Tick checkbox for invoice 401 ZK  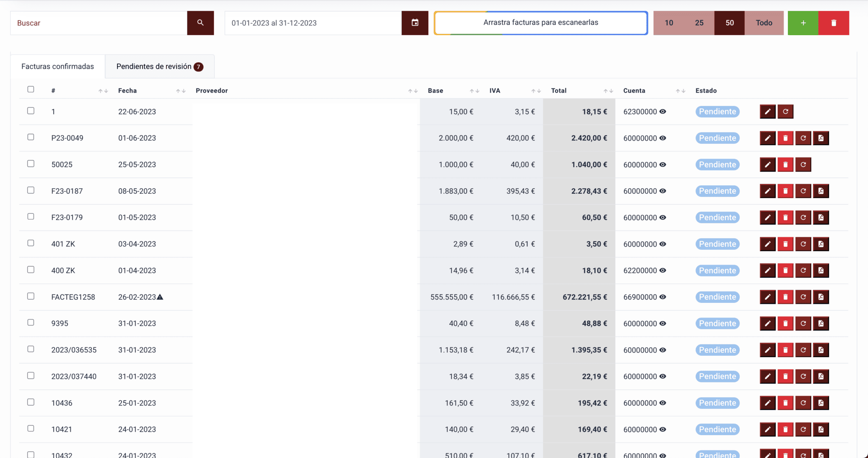31,243
